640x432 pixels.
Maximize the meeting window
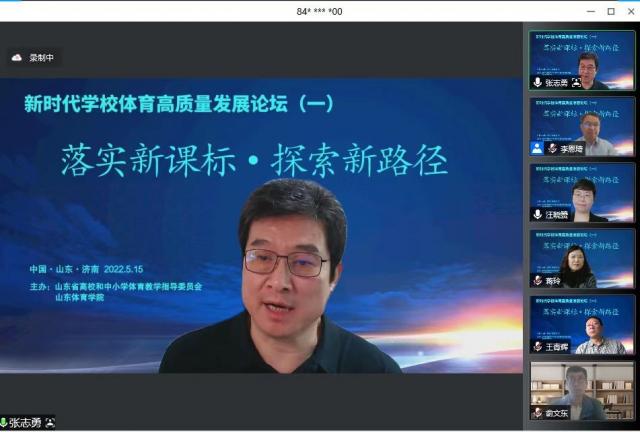click(x=610, y=11)
